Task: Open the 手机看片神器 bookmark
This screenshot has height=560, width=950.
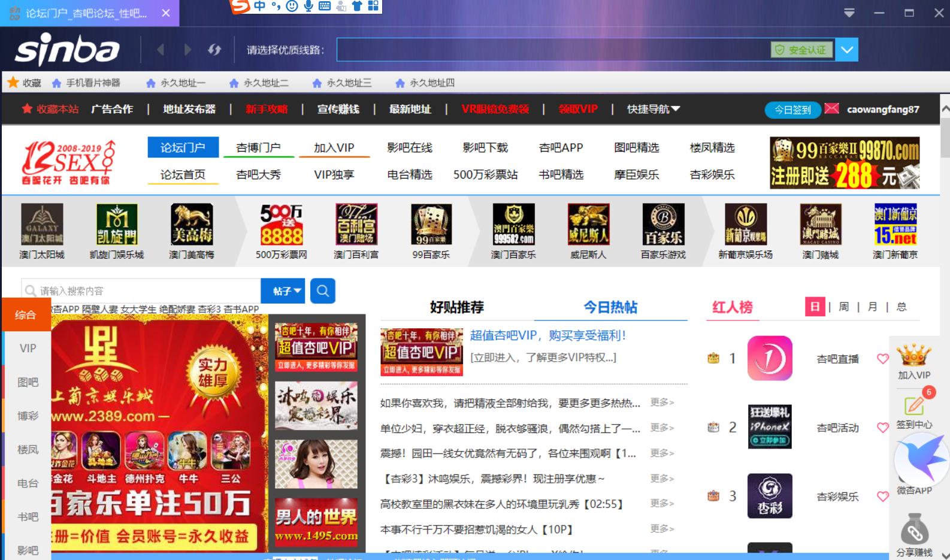Action: point(86,83)
